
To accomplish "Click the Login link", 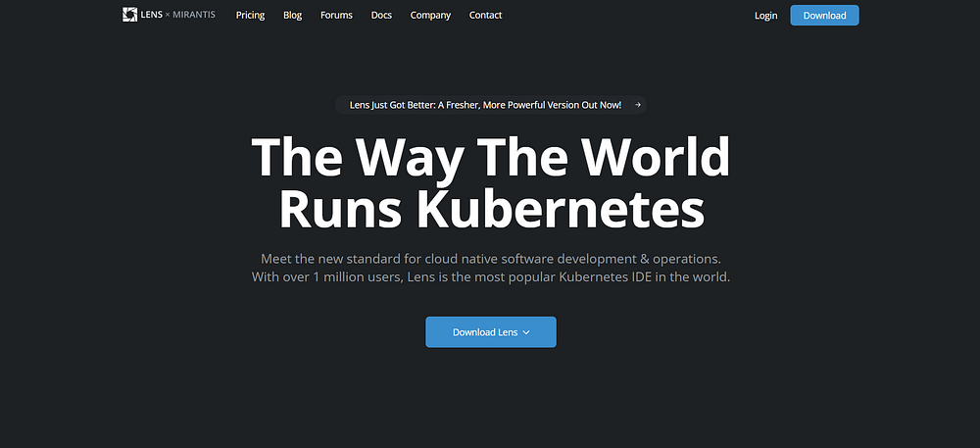I will (x=765, y=16).
